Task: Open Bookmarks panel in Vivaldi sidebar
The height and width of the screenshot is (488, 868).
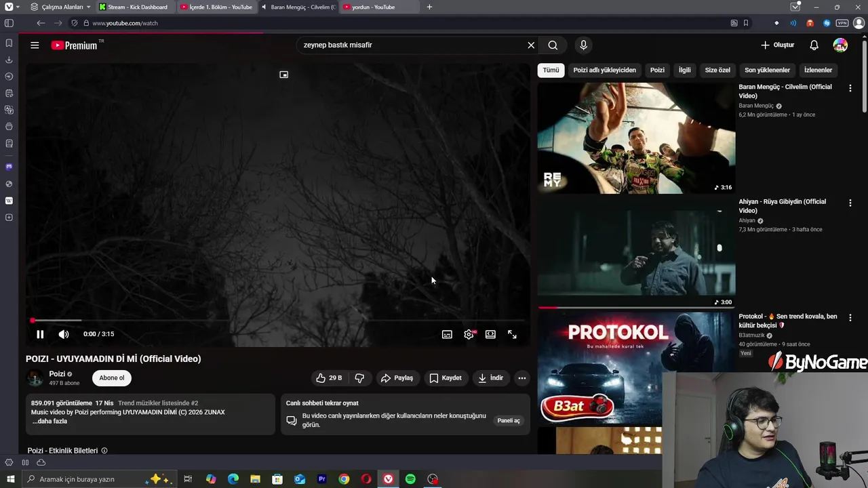Action: coord(9,43)
